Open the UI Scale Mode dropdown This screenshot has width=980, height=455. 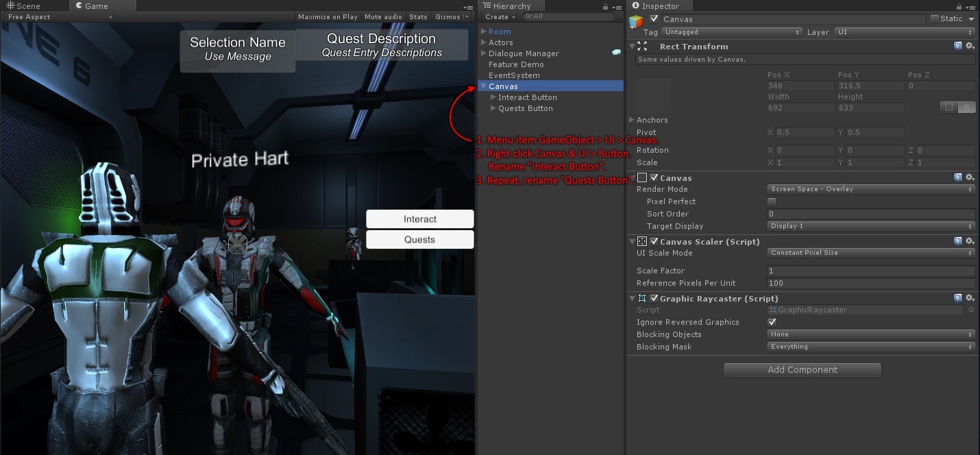(x=870, y=252)
